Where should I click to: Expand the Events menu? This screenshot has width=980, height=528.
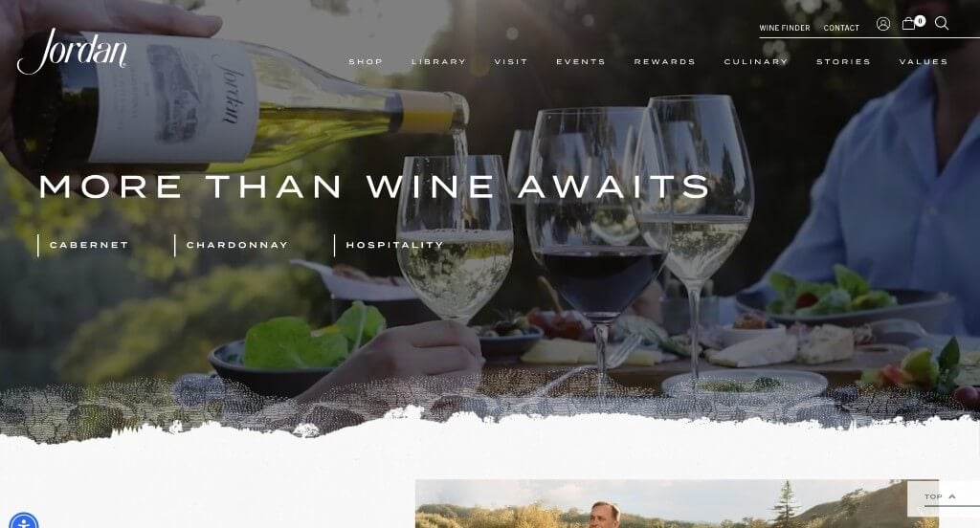[x=581, y=62]
